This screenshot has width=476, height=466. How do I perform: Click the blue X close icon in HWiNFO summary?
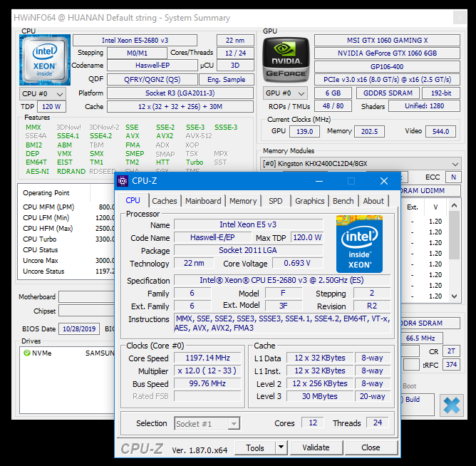451,405
